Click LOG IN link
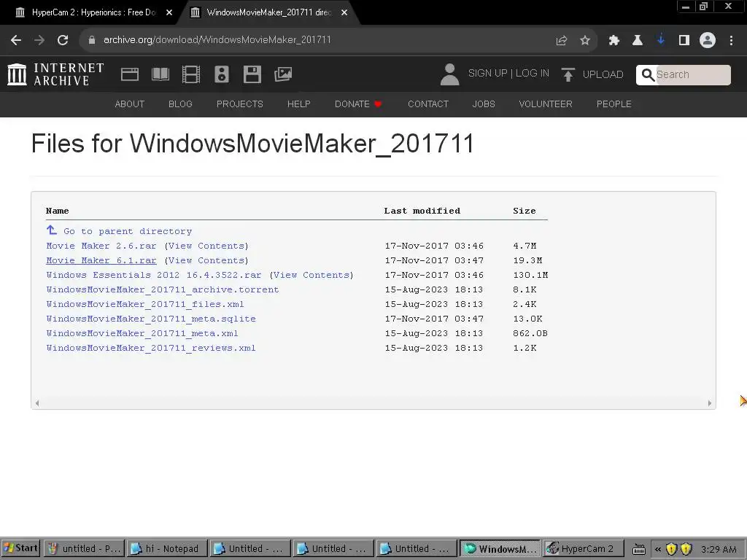 532,74
